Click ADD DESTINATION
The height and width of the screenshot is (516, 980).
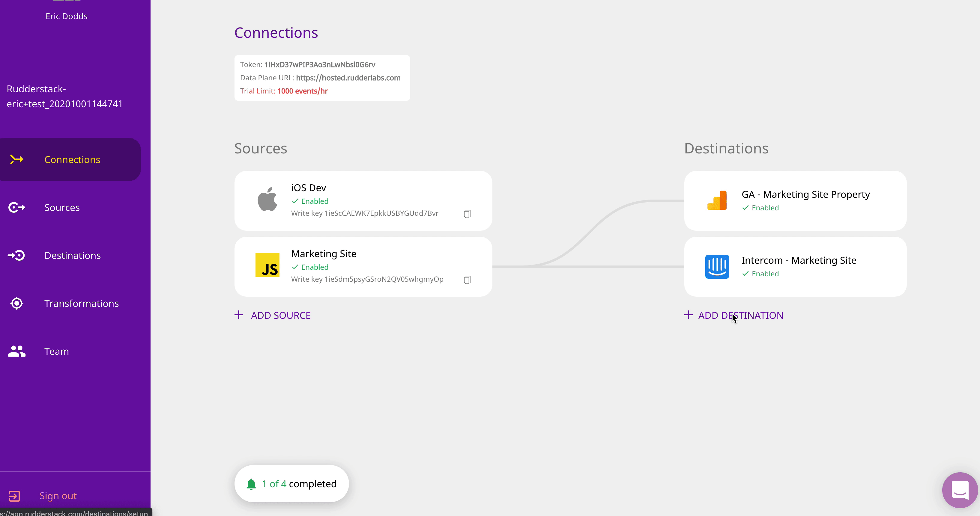(x=740, y=315)
